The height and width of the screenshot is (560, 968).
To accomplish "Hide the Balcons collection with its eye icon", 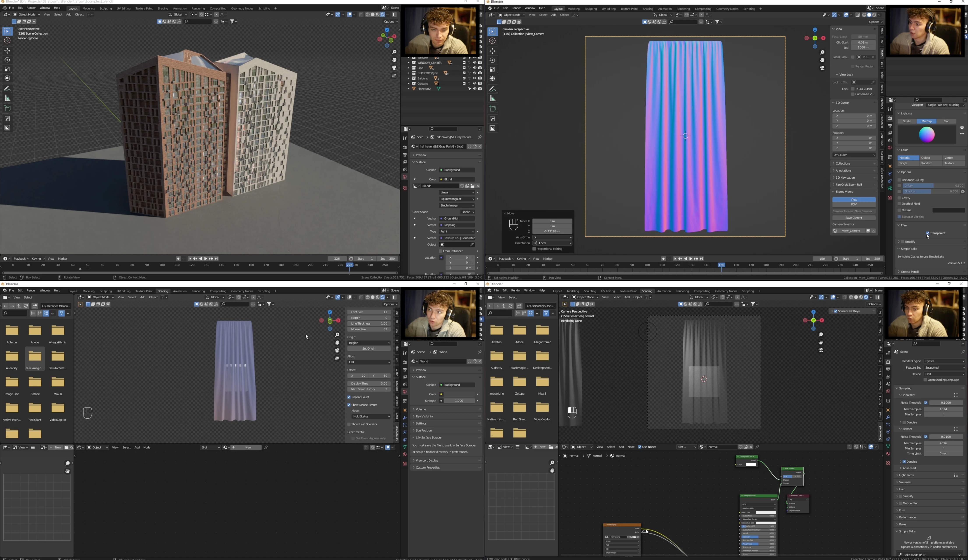I will 474,78.
